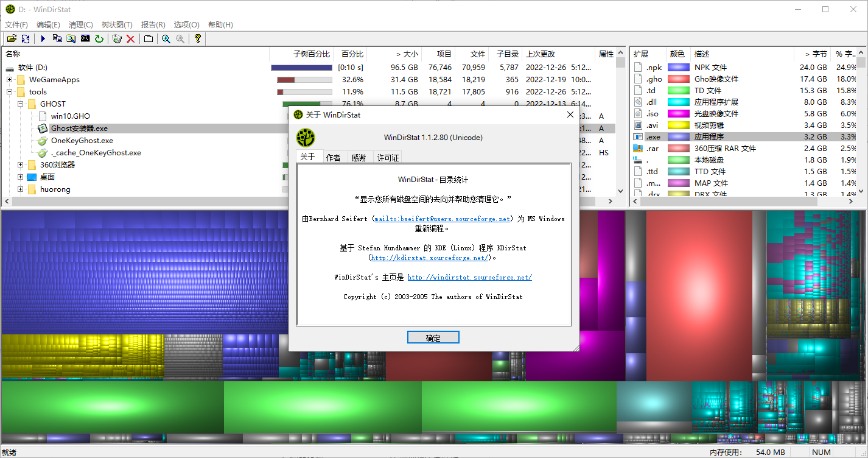This screenshot has height=458, width=868.
Task: Click the .avi yellow color swatch
Action: [679, 125]
